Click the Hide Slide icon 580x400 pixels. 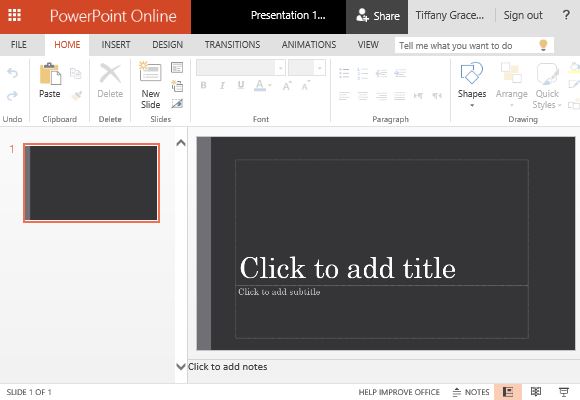(177, 104)
